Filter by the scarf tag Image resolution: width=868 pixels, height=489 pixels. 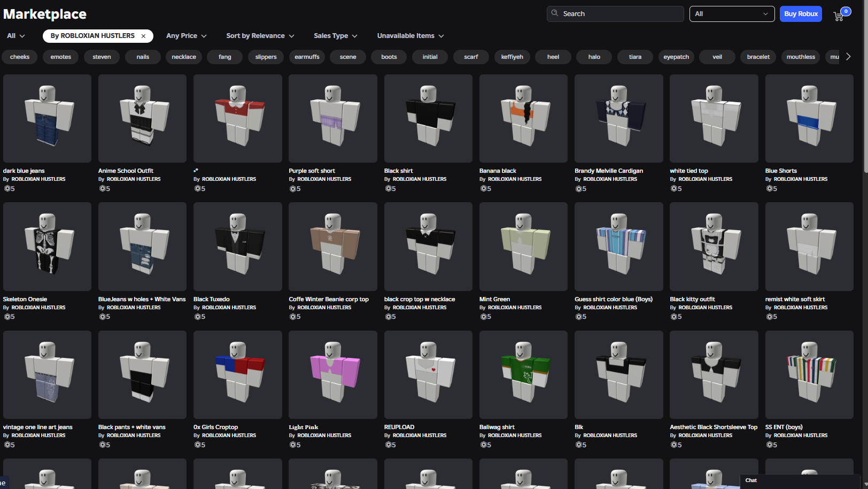(x=471, y=57)
